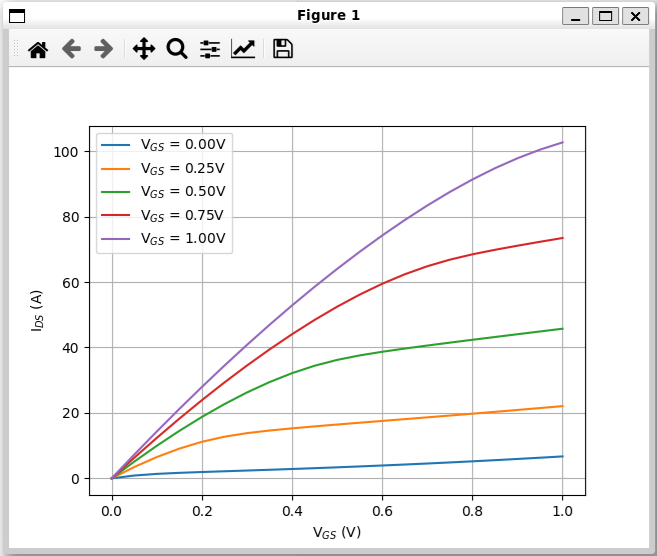Click the x-axis tick label 1.0
657x556 pixels.
tap(562, 511)
